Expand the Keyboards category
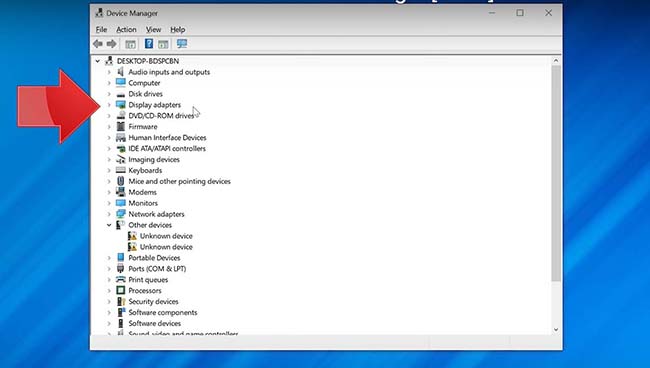The image size is (650, 368). pos(109,170)
